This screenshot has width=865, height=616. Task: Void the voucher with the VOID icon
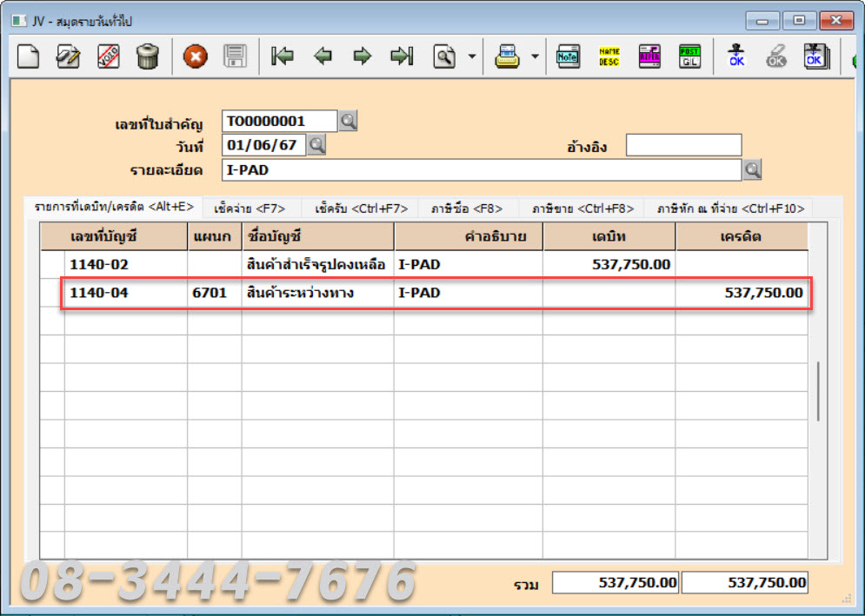pyautogui.click(x=108, y=56)
